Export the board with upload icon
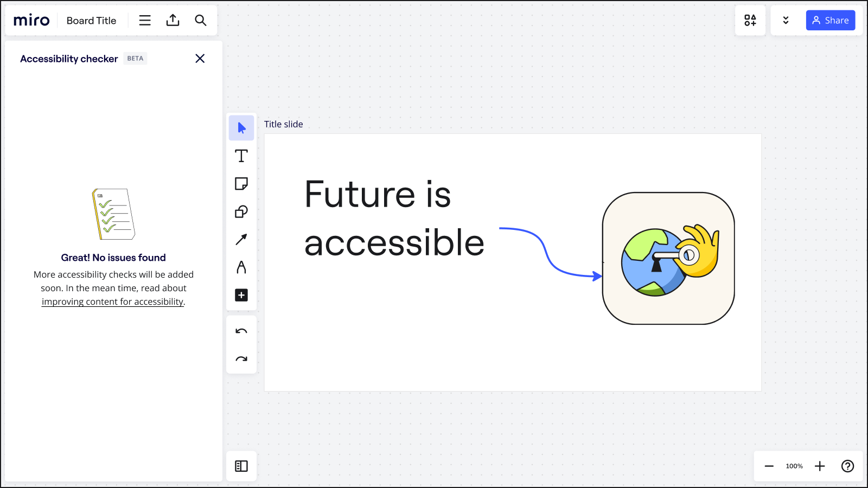 [x=173, y=21]
